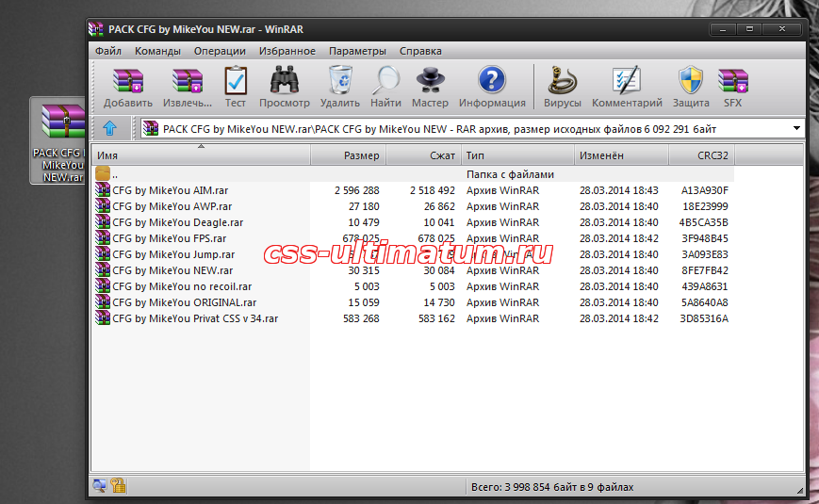Click the CRC value 3D85316A
This screenshot has width=819, height=504.
click(x=704, y=318)
